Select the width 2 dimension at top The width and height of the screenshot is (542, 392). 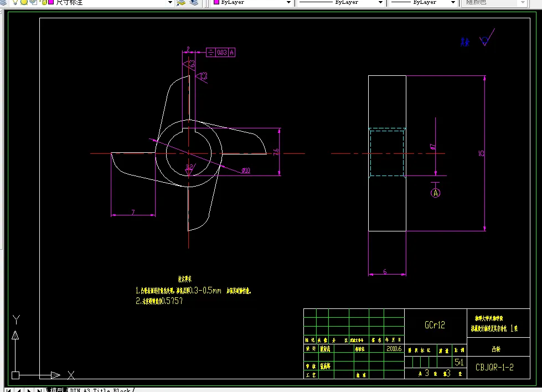(188, 49)
